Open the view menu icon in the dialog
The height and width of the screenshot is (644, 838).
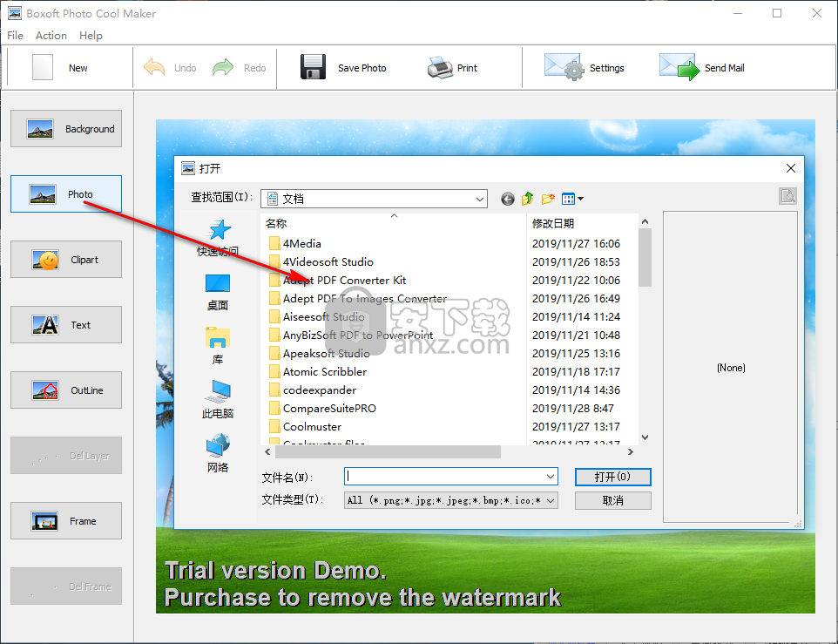572,200
